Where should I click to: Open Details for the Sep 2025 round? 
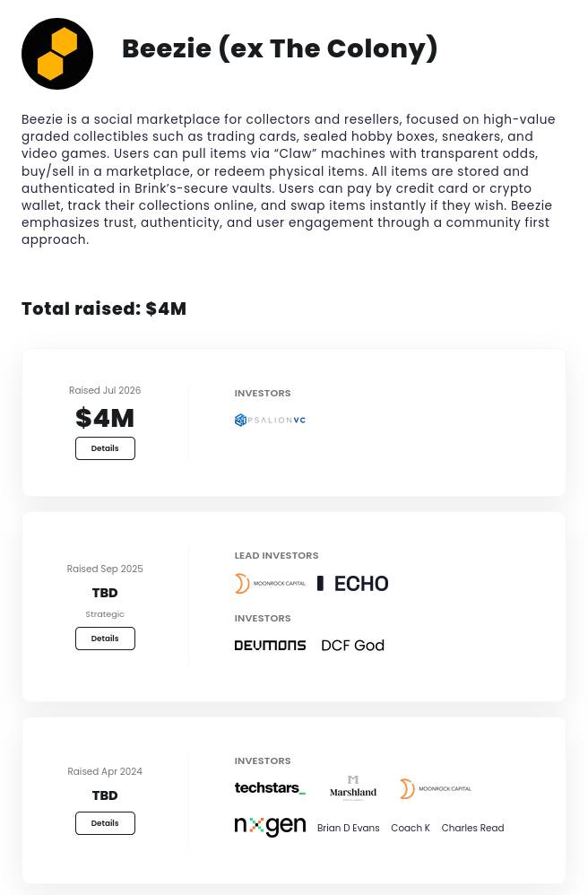105,639
